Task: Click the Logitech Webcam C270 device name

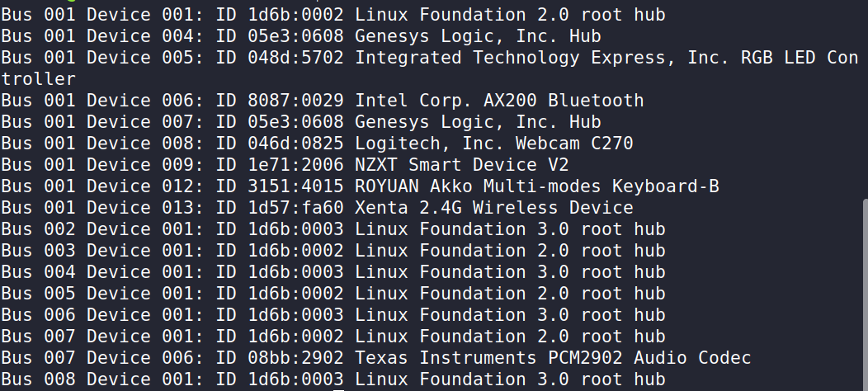Action: tap(494, 144)
